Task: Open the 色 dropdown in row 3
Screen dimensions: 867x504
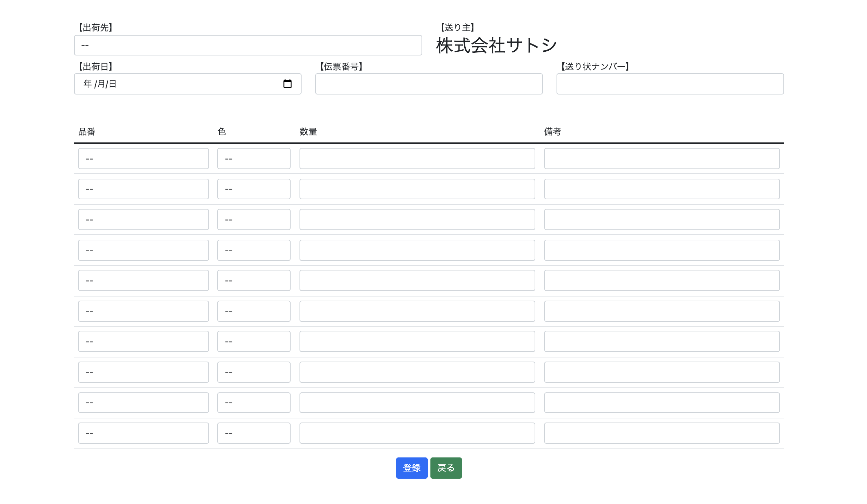Action: (254, 219)
